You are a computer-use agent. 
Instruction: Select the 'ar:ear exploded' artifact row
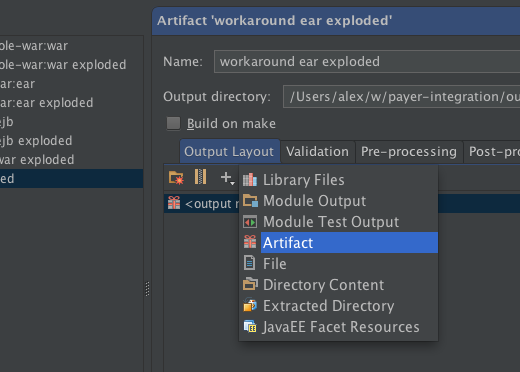[x=72, y=103]
